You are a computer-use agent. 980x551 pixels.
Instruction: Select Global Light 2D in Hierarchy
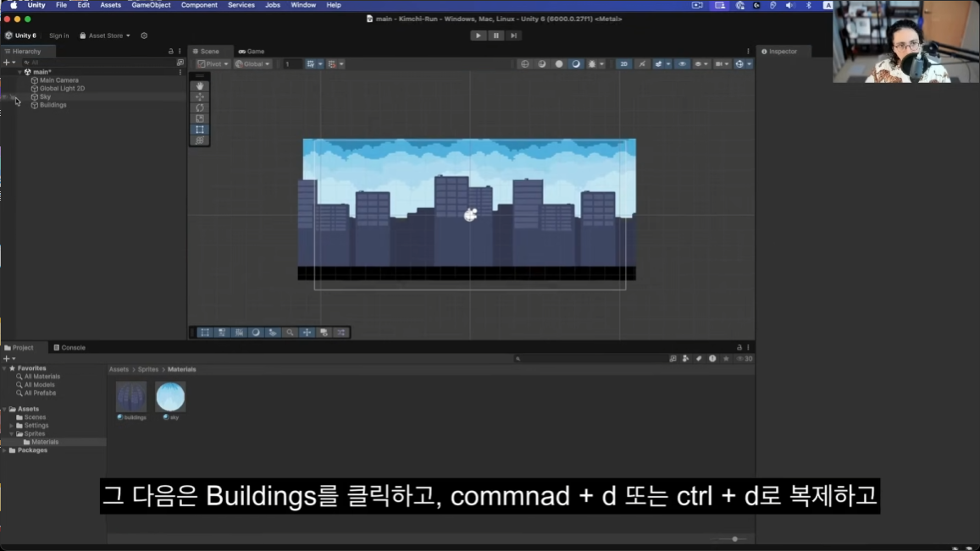point(62,88)
